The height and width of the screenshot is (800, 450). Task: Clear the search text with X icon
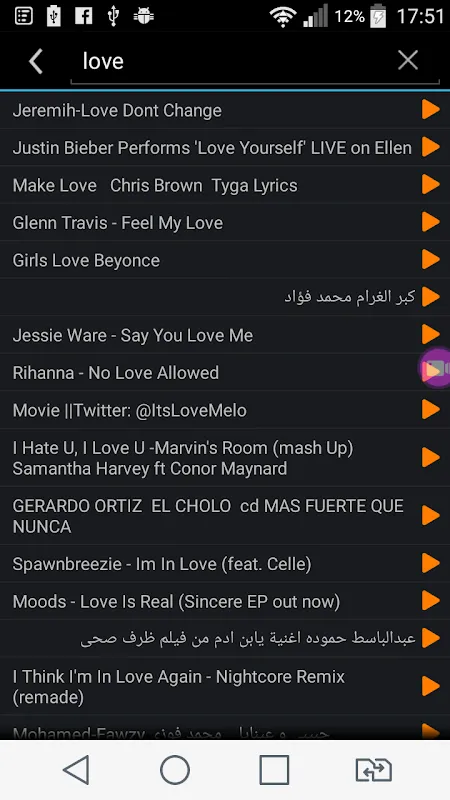pos(408,60)
